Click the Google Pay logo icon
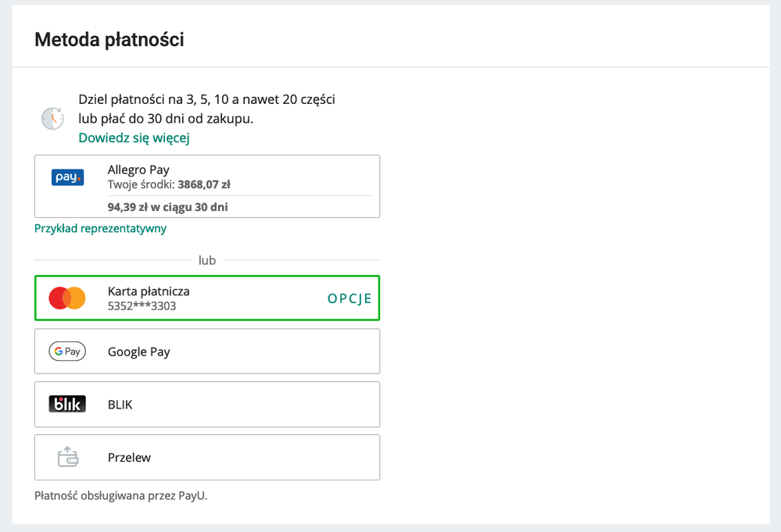 [67, 352]
